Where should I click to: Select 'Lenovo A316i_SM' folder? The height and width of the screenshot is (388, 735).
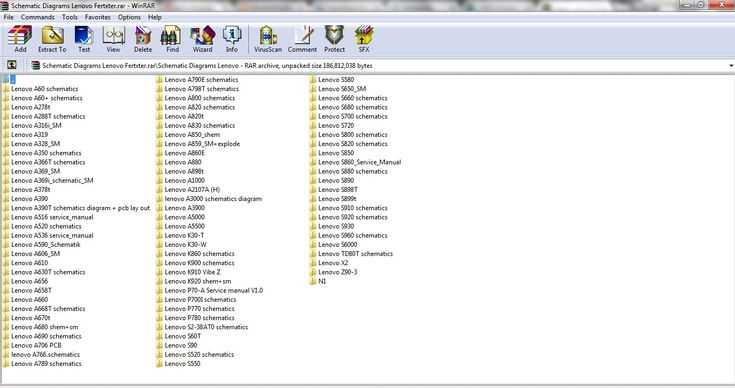(x=32, y=125)
